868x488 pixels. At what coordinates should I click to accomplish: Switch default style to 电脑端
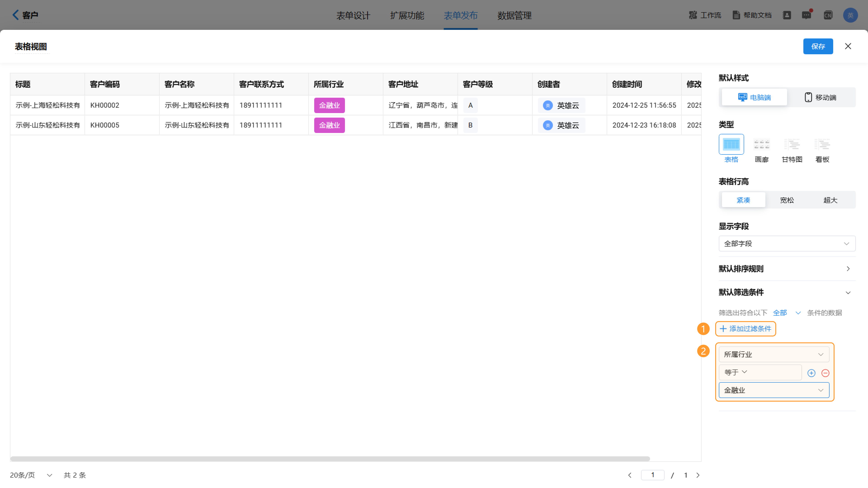pyautogui.click(x=754, y=97)
